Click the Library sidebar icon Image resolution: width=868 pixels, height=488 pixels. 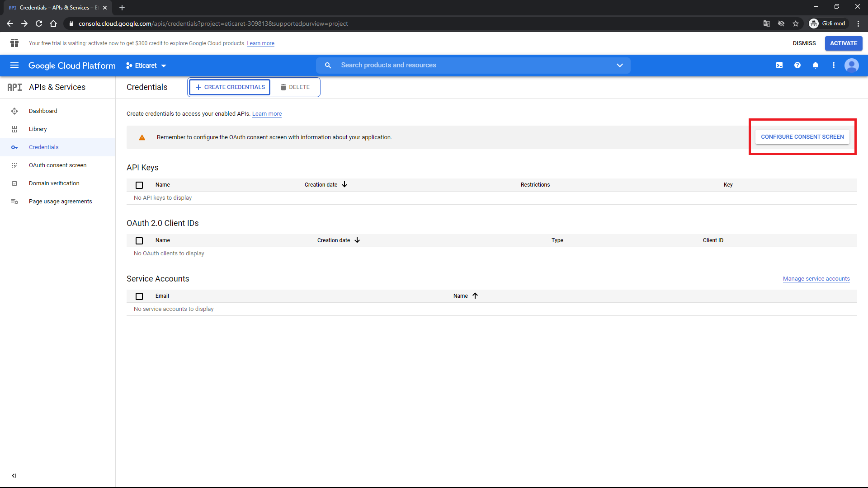[x=14, y=129]
